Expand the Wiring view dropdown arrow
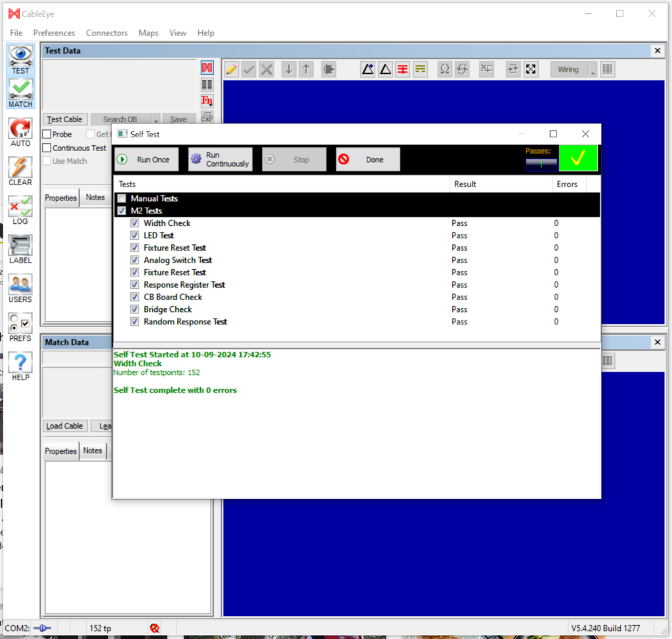This screenshot has width=672, height=639. coord(593,70)
